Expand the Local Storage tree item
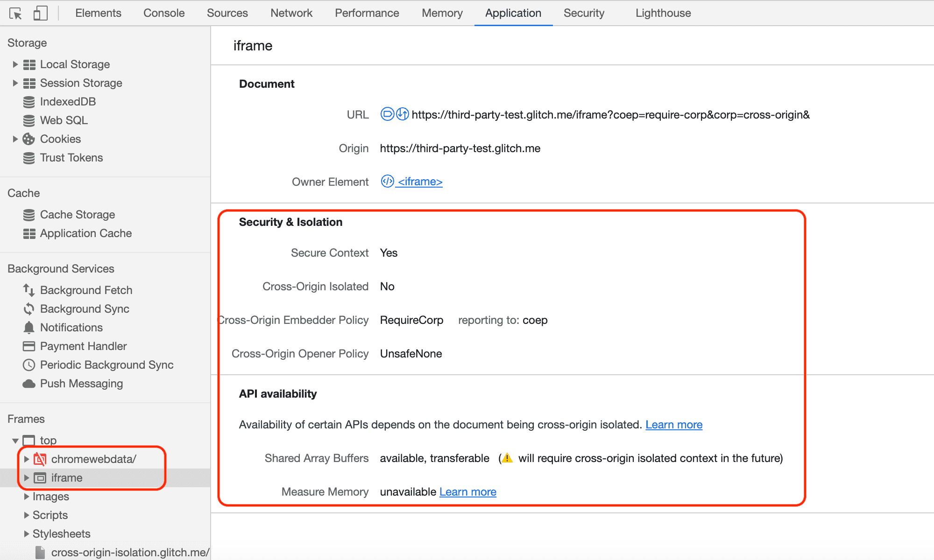Image resolution: width=934 pixels, height=560 pixels. pyautogui.click(x=14, y=64)
